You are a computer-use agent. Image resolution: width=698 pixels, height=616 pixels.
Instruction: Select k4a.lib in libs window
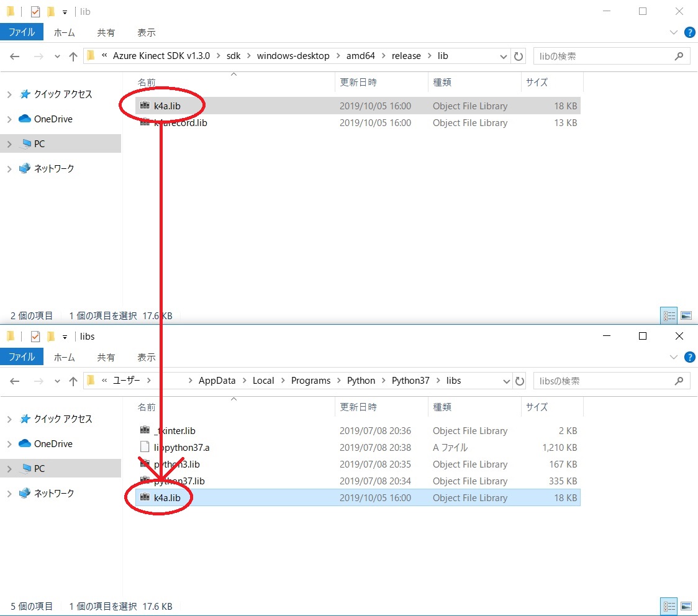coord(358,497)
